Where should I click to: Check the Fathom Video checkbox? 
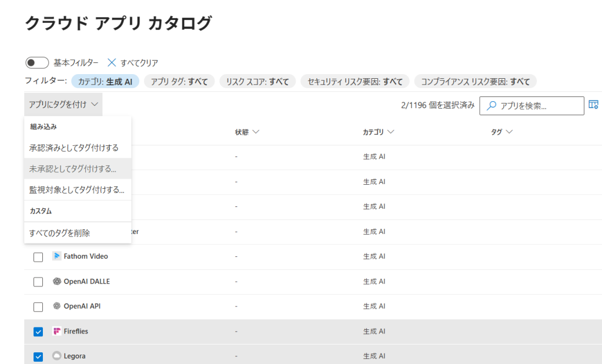coord(38,257)
